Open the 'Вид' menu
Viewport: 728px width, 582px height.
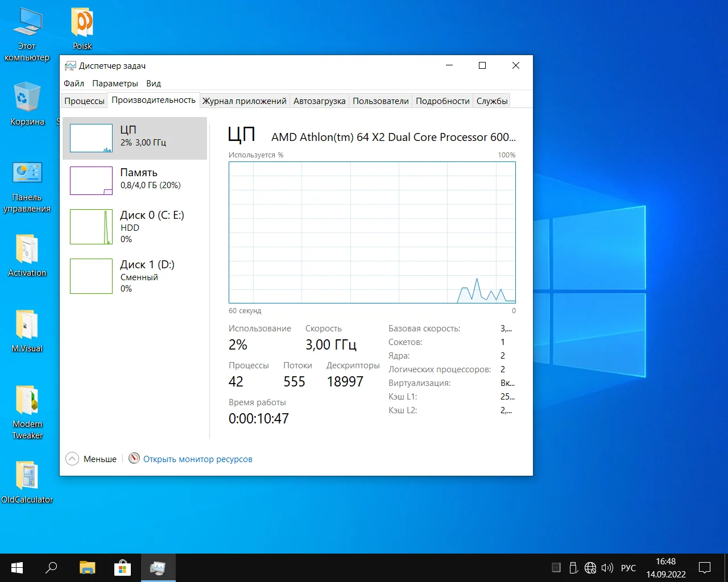pyautogui.click(x=154, y=84)
